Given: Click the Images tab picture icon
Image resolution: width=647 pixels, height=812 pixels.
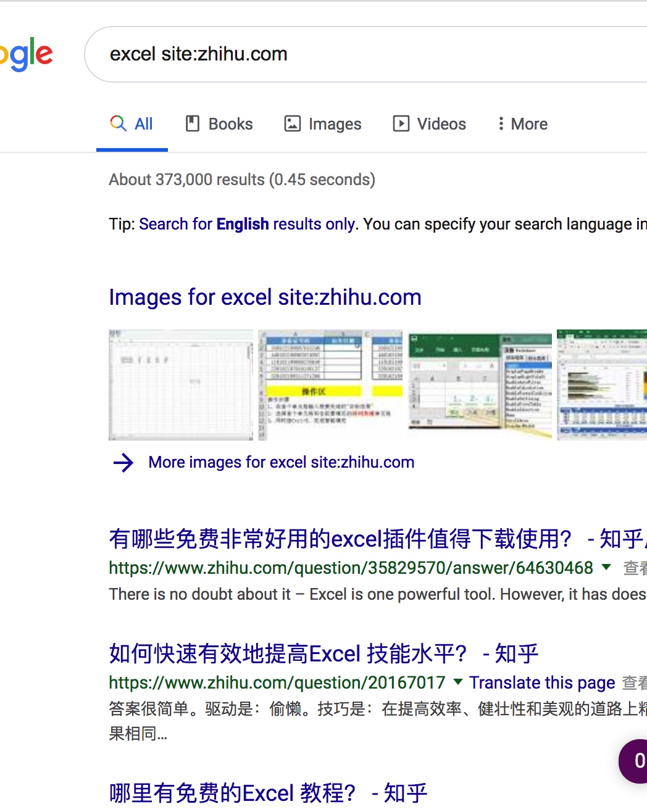Looking at the screenshot, I should coord(292,123).
